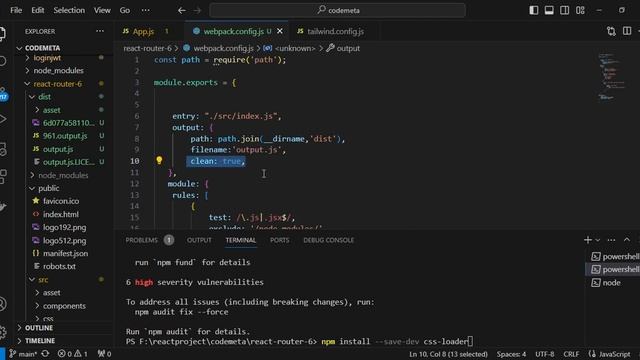Screen dimensions: 640x360
Task: Open errors and warnings status indicator
Action: pyautogui.click(x=73, y=354)
